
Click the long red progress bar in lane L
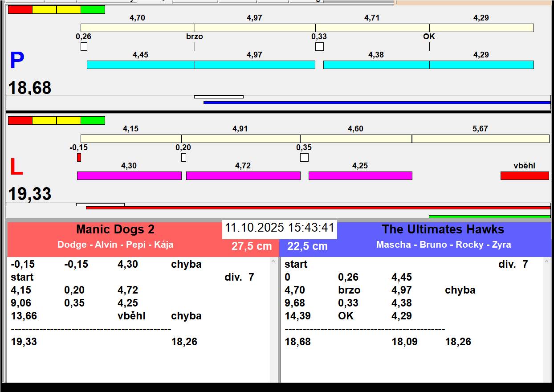[x=318, y=208]
